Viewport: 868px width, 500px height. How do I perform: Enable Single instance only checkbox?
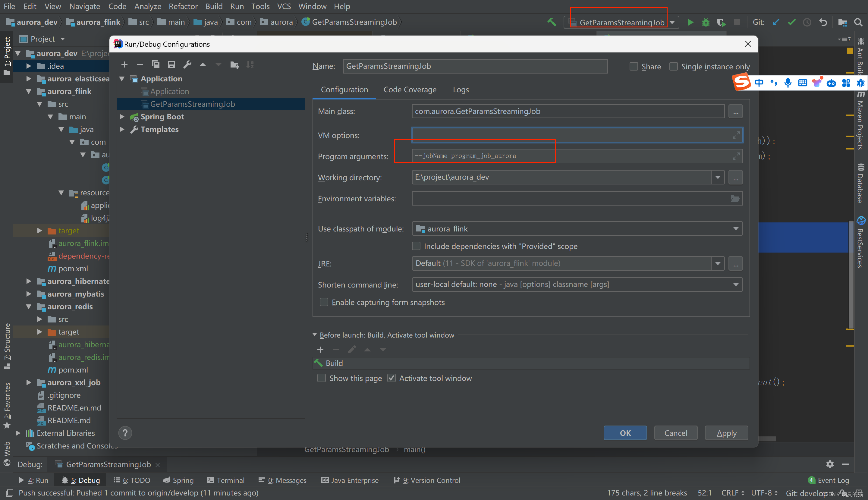point(674,66)
